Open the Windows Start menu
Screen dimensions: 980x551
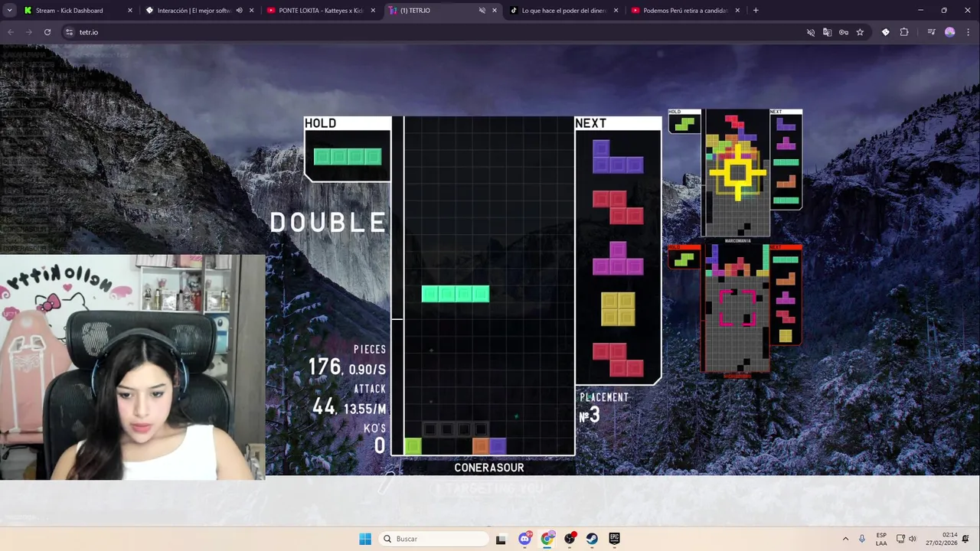[x=365, y=539]
